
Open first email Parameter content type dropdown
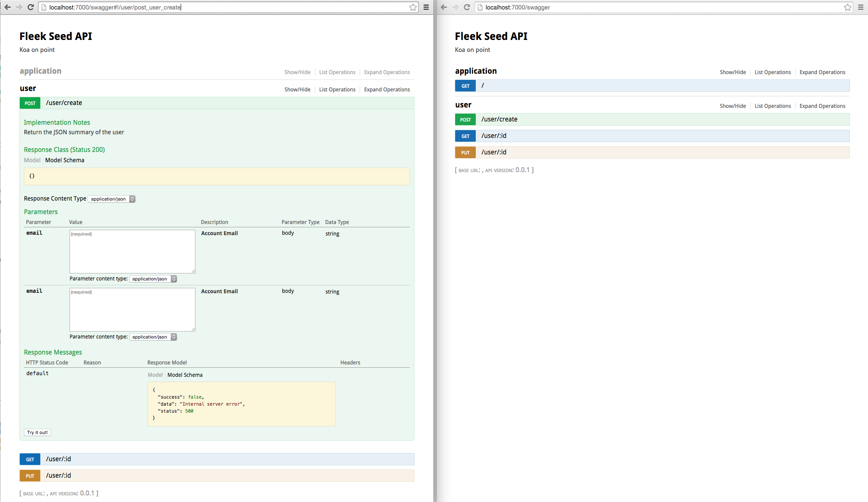[153, 279]
